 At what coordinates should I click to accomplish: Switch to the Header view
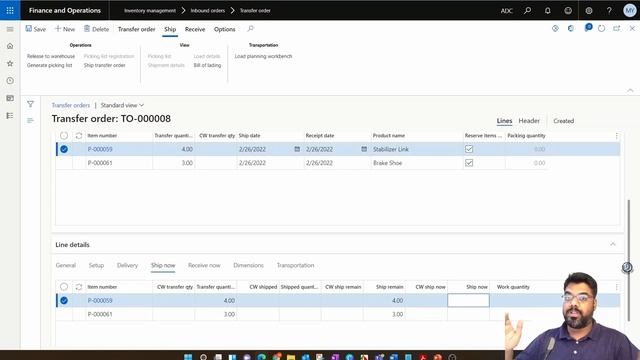[x=529, y=121]
